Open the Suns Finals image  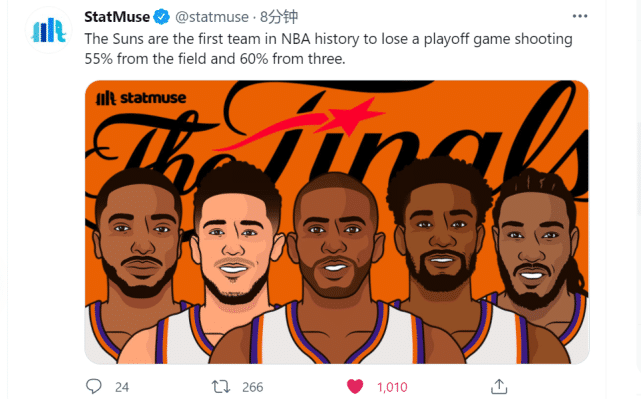pos(337,222)
